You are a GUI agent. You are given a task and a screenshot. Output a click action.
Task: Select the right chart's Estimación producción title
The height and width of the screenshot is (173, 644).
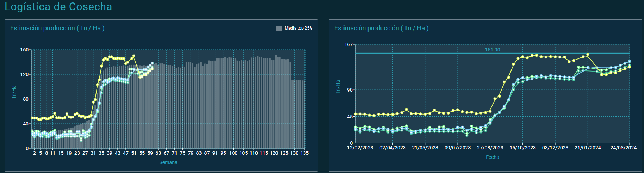tap(381, 28)
